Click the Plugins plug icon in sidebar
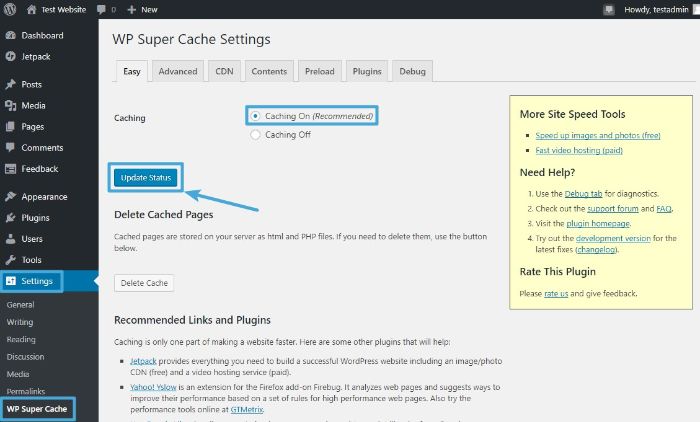This screenshot has width=700, height=422. coord(11,217)
